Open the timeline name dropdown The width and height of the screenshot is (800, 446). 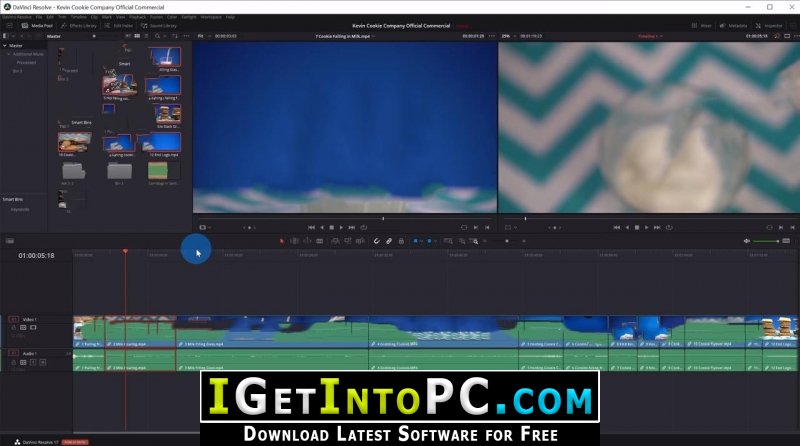[651, 36]
